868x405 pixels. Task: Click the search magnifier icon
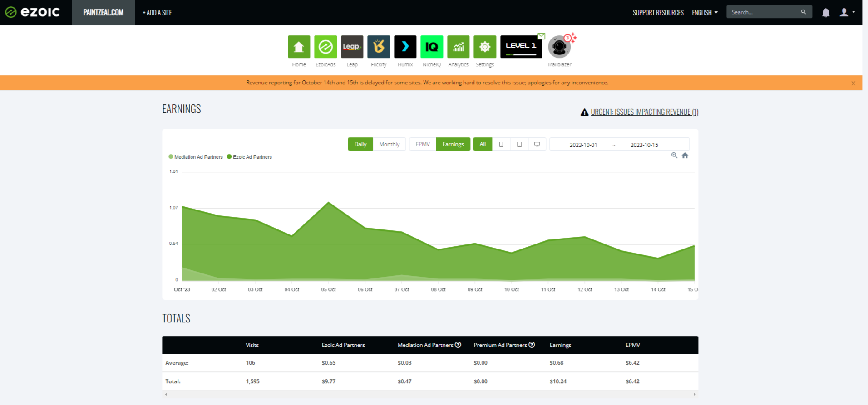[x=804, y=12]
